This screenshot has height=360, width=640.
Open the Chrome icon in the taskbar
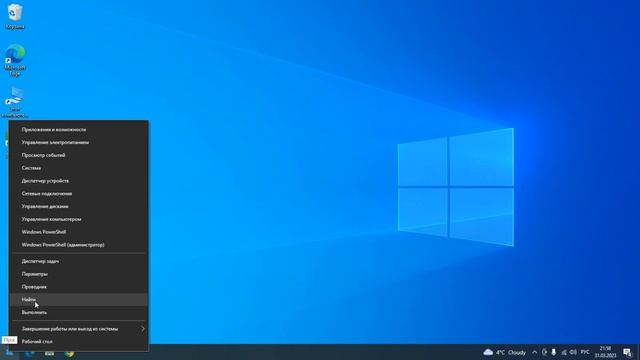click(x=69, y=353)
